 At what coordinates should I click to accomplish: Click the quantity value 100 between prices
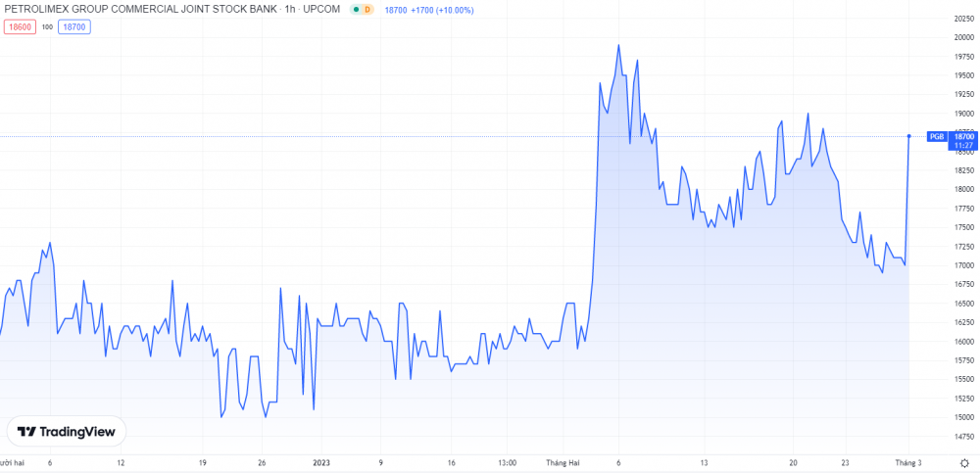[47, 26]
